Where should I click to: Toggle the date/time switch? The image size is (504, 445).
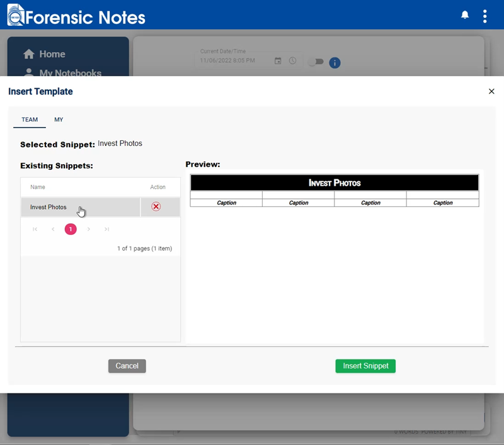(316, 61)
